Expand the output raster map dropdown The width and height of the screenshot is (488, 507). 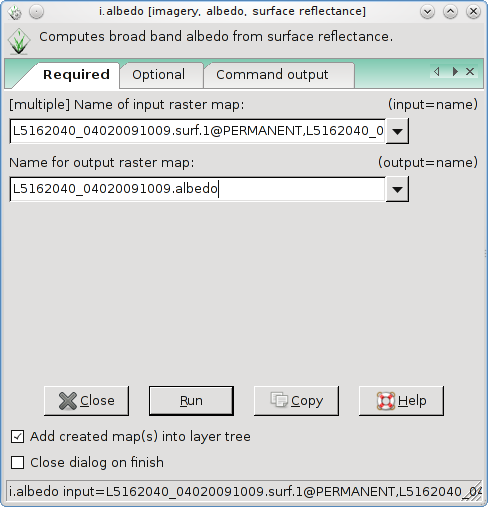(397, 190)
